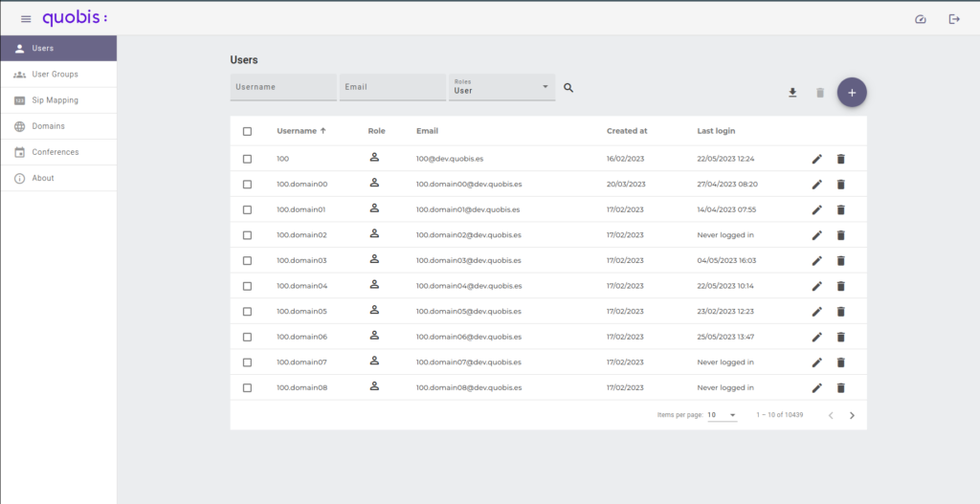Open the hamburger navigation menu

(26, 19)
